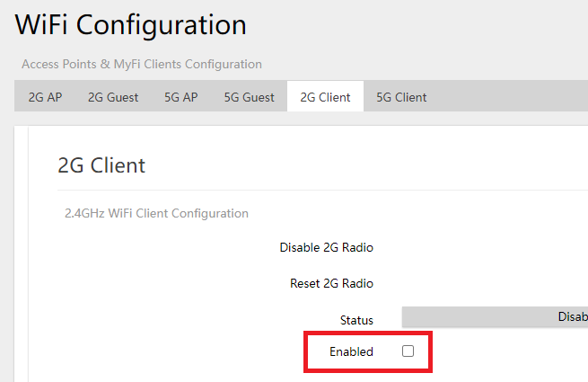Image resolution: width=588 pixels, height=382 pixels.
Task: Go to the 5G Guest tab
Action: 249,97
